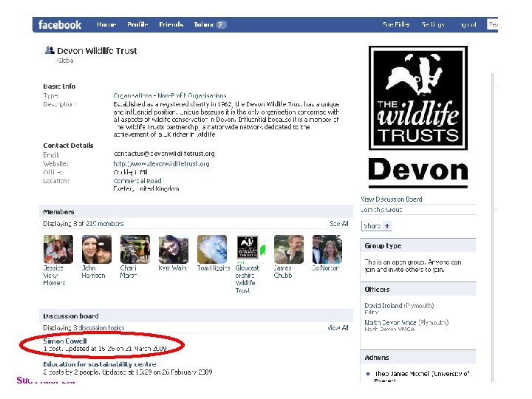Click the page vertical scrollbar
532x399 pixels.
click(493, 228)
